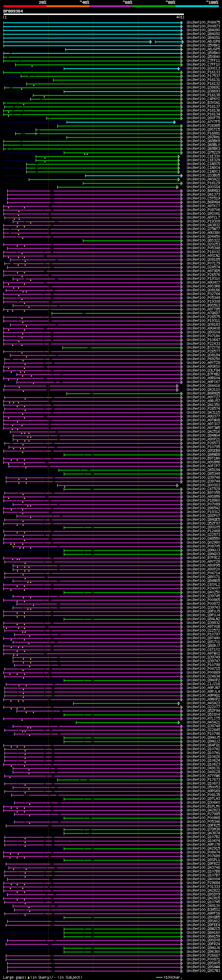Click hit label UniRef100_A8JGP8
The image size is (222, 980).
tap(203, 41)
